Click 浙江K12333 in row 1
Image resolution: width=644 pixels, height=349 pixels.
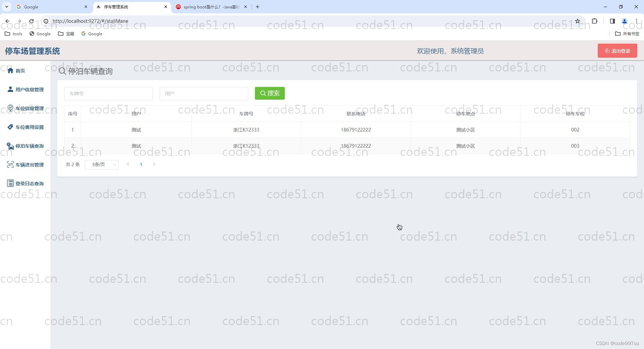point(246,130)
